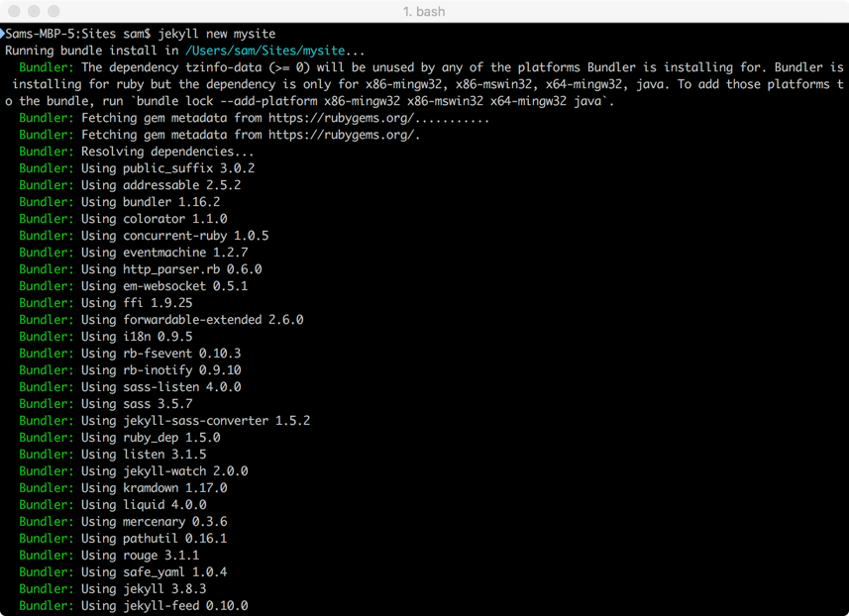Click 'Sams-MBP-5:Sites sam$' prompt text
Image resolution: width=849 pixels, height=616 pixels.
tap(78, 34)
